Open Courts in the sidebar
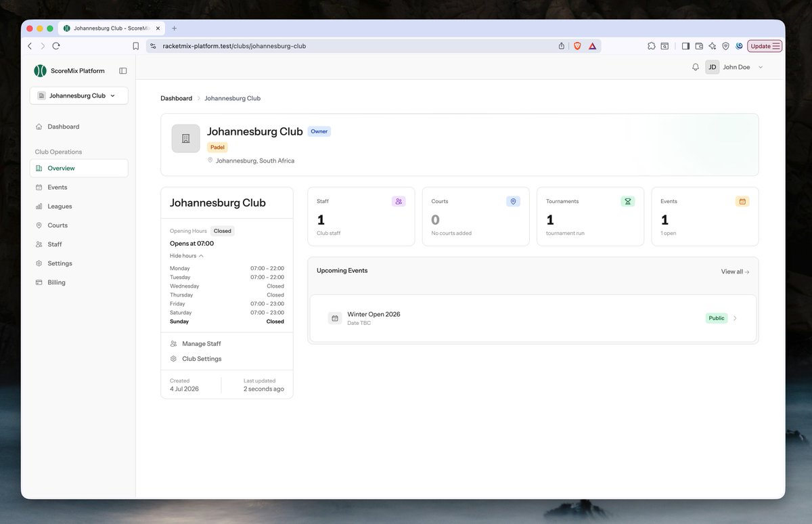Viewport: 812px width, 524px height. (78, 225)
